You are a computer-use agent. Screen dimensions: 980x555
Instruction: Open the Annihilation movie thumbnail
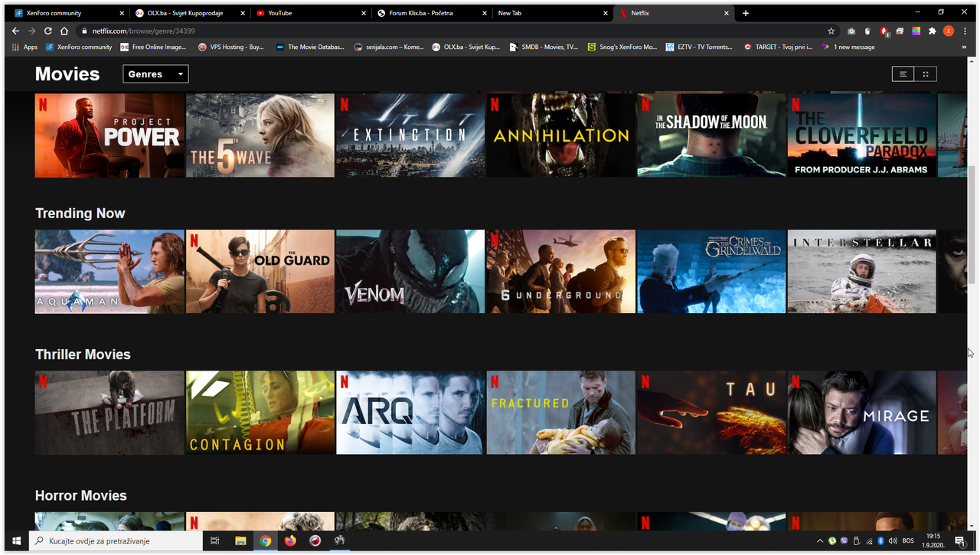[x=561, y=135]
